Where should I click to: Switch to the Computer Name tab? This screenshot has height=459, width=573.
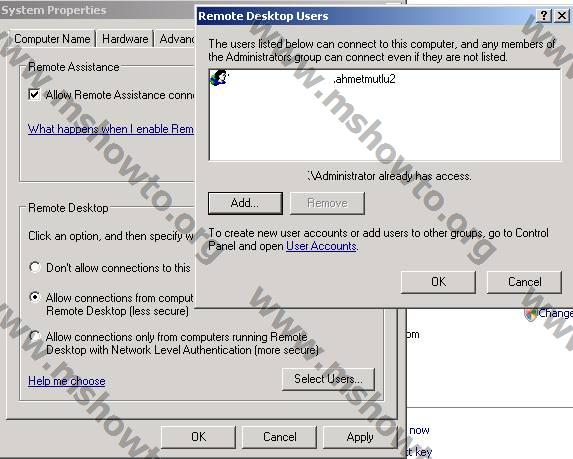52,39
